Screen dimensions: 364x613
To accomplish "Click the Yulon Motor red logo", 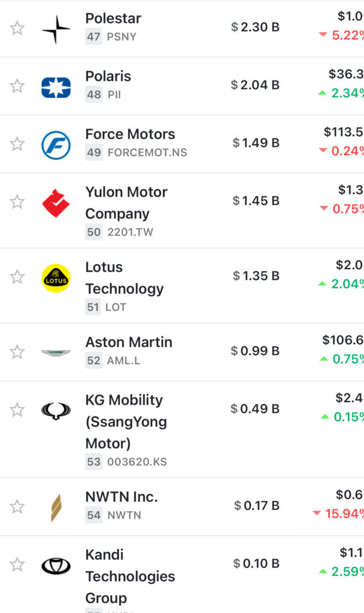I will [56, 203].
